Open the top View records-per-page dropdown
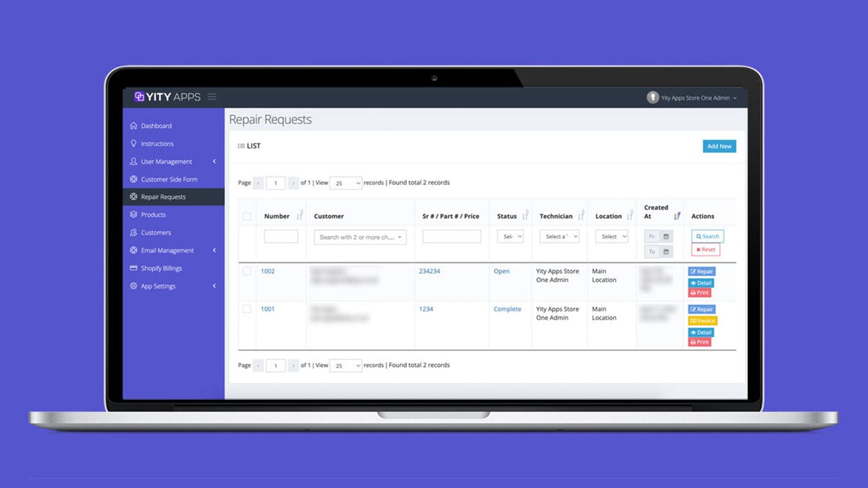868x488 pixels. point(346,183)
